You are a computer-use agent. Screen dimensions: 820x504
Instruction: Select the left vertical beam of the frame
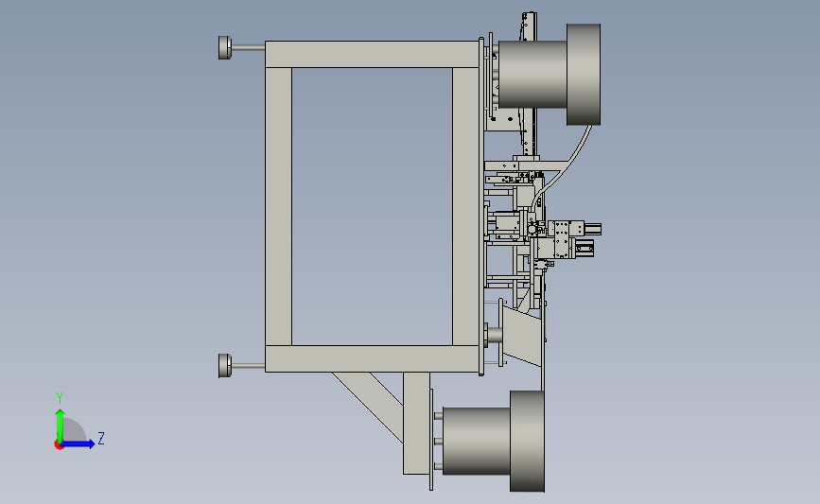pos(279,206)
